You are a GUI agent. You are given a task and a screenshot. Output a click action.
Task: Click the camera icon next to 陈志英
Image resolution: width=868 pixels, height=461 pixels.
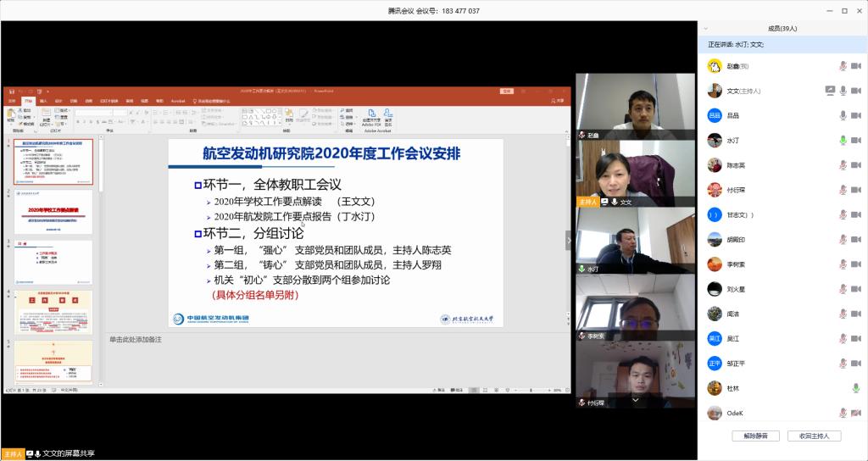[855, 165]
